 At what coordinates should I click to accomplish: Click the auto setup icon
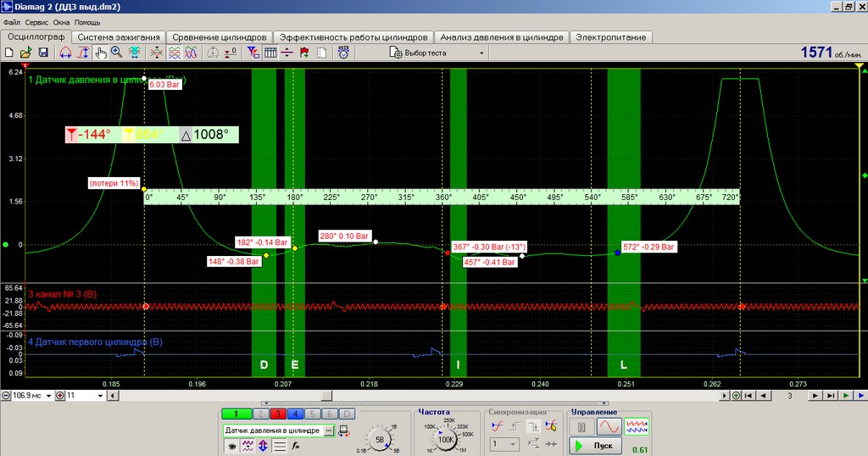344,53
